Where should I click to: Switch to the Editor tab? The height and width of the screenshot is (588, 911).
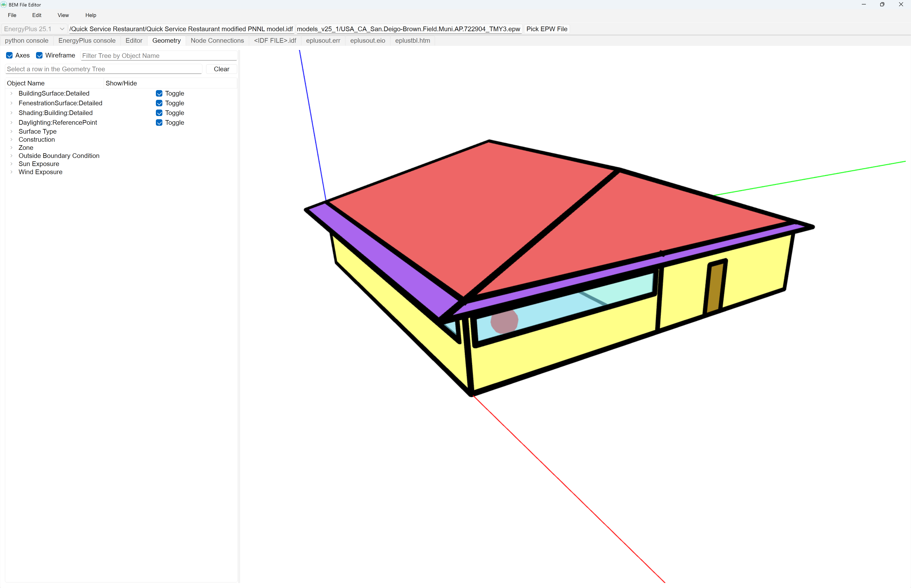(x=134, y=40)
